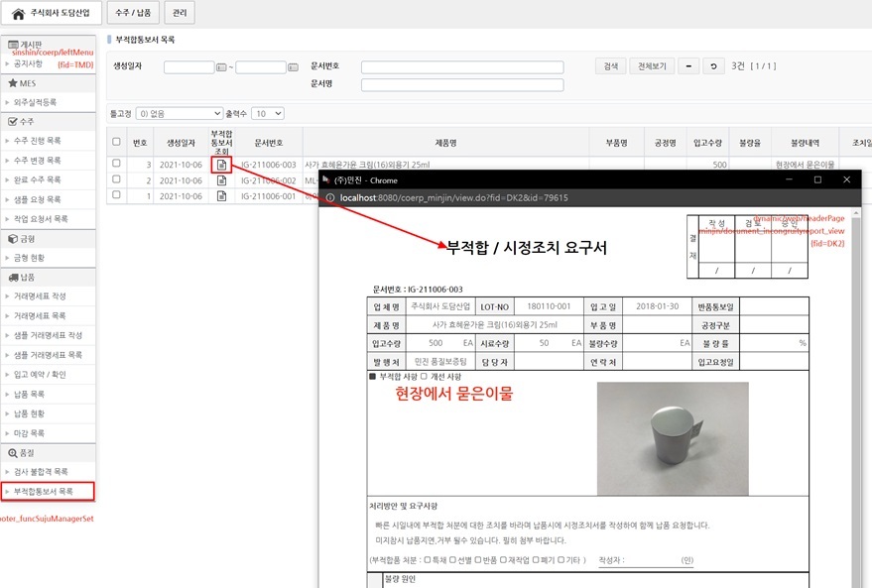Open 완료 수주 목록 in the sidebar
Image resolution: width=872 pixels, height=588 pixels.
(x=38, y=179)
